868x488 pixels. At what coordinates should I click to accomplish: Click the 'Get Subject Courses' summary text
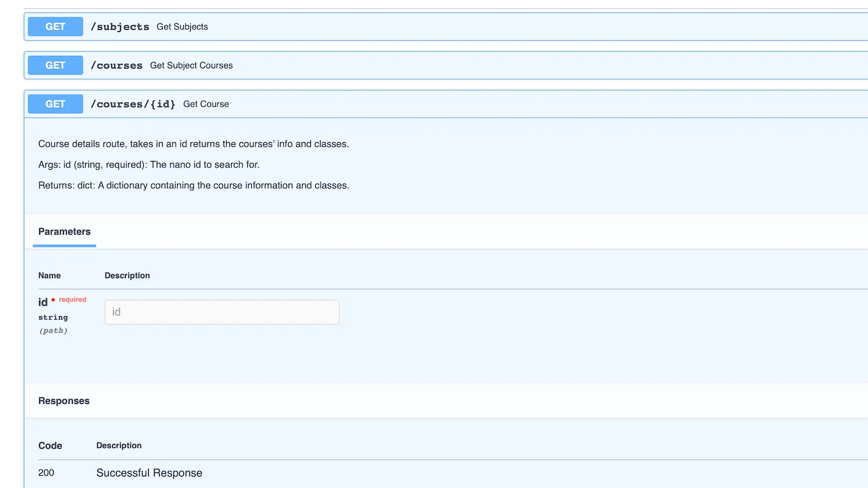pos(192,65)
